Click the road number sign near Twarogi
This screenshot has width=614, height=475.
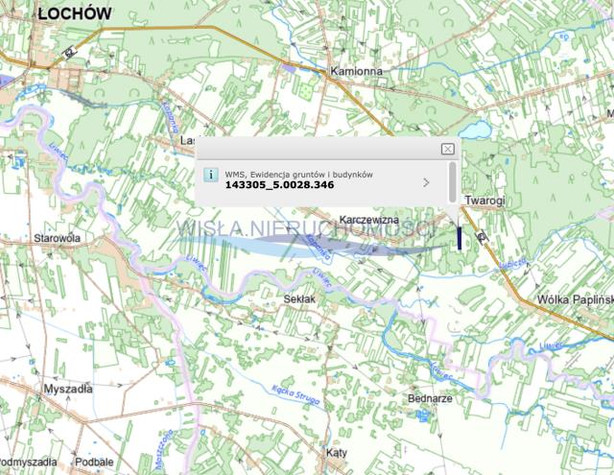(481, 237)
